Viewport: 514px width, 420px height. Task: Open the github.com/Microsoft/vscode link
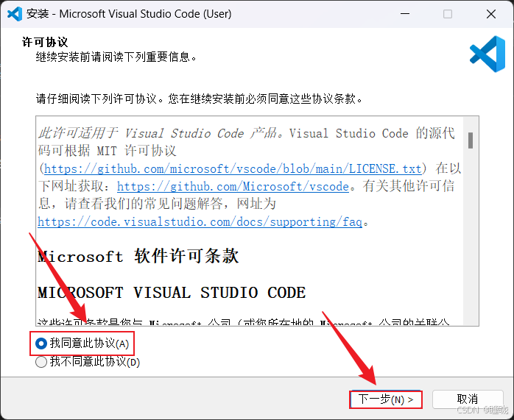pyautogui.click(x=233, y=187)
